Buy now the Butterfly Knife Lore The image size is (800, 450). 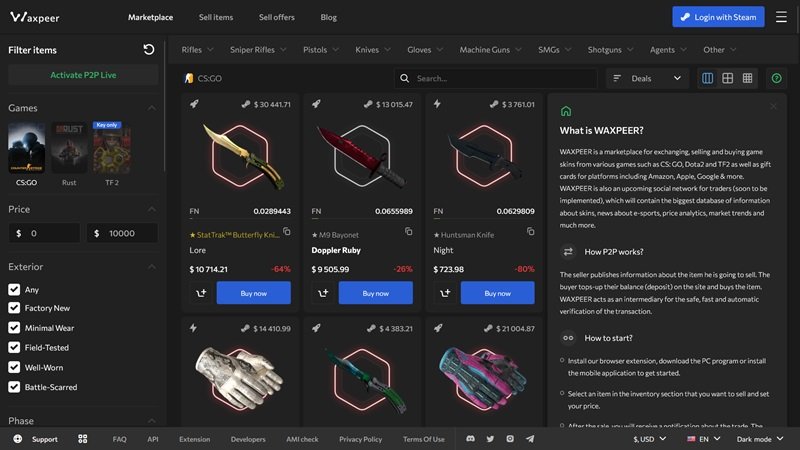coord(254,293)
